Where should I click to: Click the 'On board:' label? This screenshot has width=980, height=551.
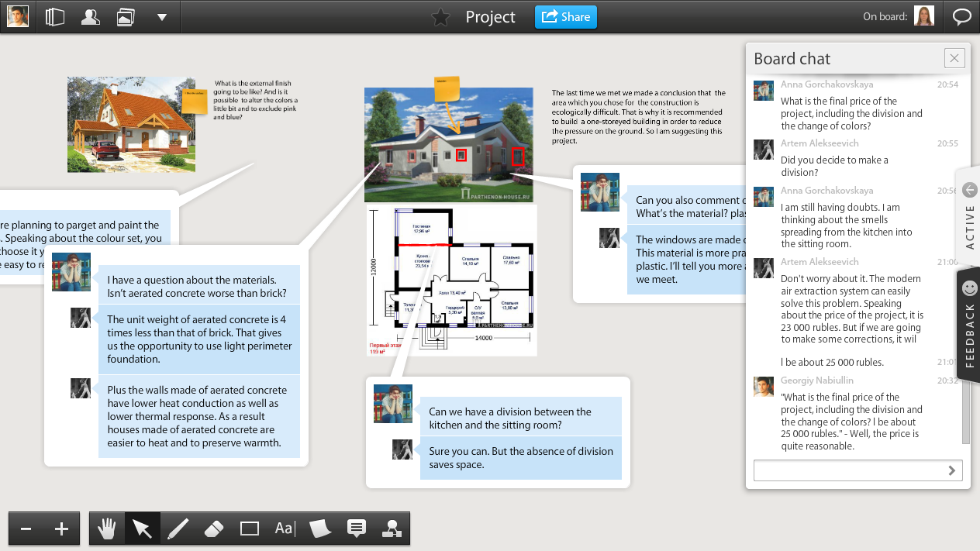885,16
